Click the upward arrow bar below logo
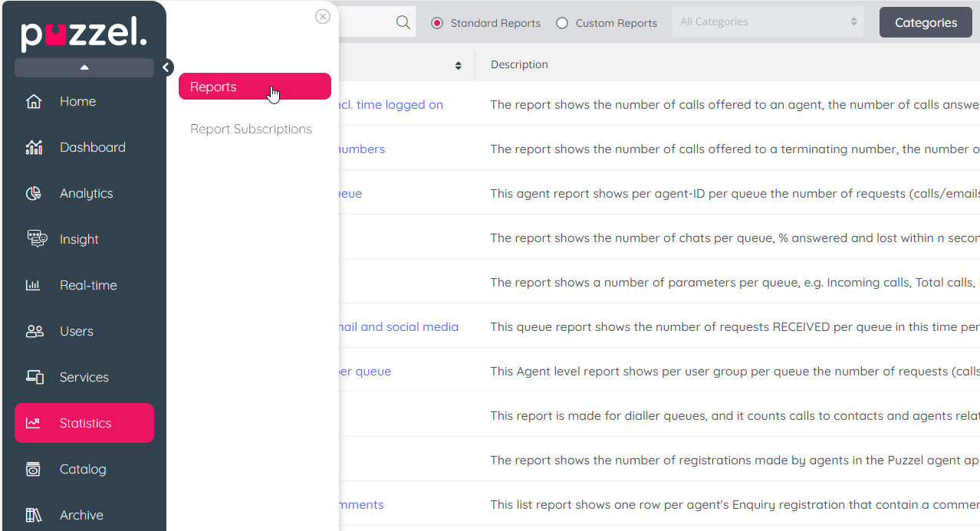Screen dimensions: 980x531 [x=84, y=67]
